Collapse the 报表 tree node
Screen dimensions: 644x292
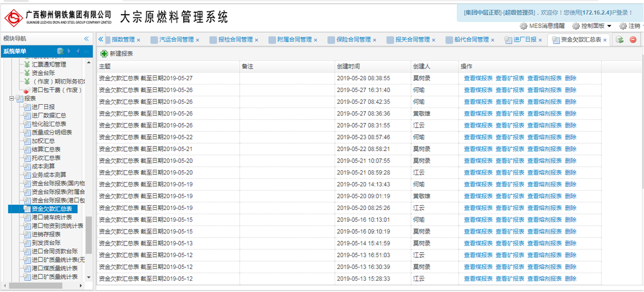coord(12,99)
